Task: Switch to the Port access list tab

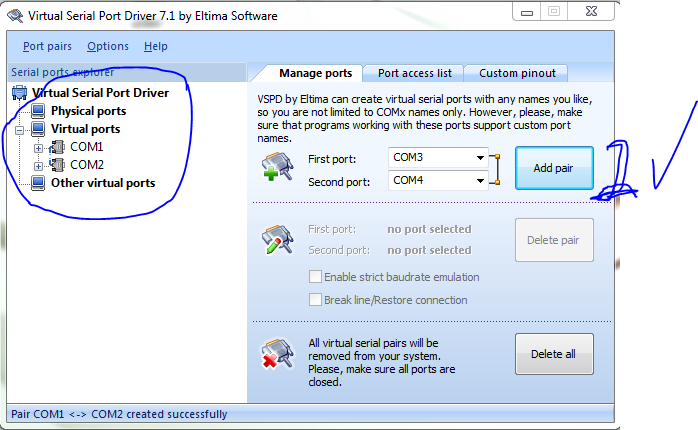Action: point(414,73)
